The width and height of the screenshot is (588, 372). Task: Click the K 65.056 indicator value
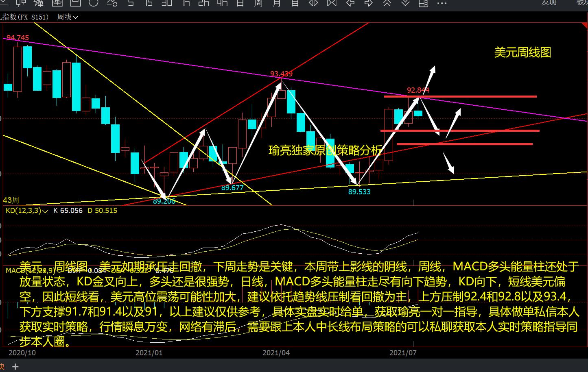(x=68, y=211)
